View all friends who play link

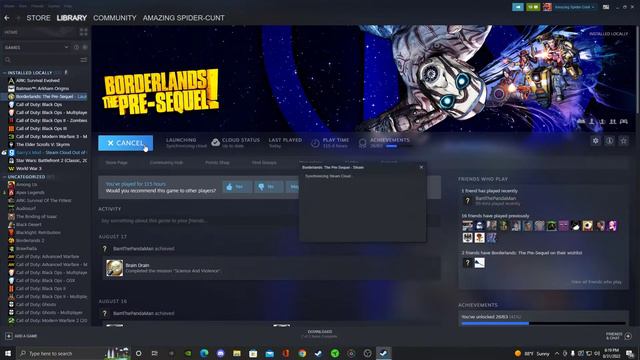pos(596,282)
